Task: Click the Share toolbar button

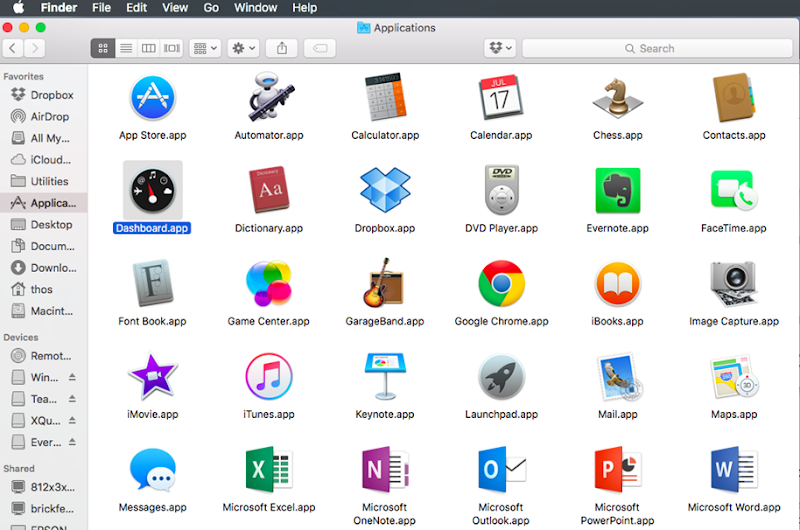Action: click(x=282, y=48)
